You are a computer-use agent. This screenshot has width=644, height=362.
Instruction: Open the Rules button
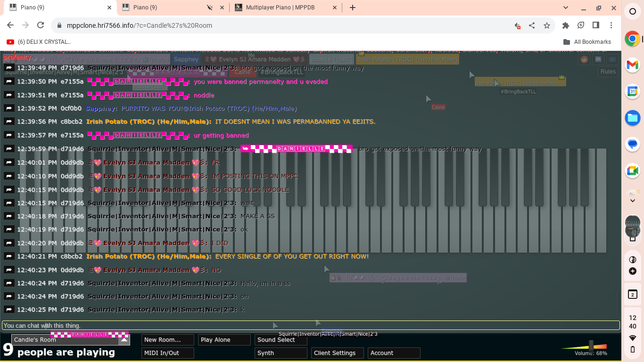coord(608,72)
